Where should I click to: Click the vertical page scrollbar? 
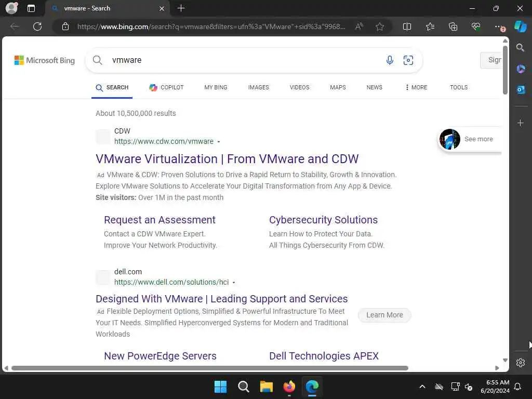coord(505,70)
